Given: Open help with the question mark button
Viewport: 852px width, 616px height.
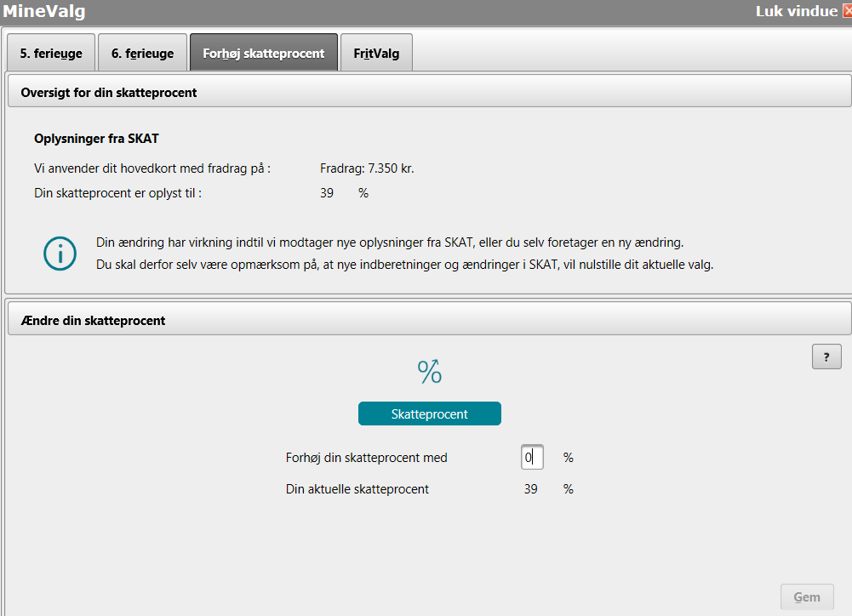Looking at the screenshot, I should [x=826, y=356].
